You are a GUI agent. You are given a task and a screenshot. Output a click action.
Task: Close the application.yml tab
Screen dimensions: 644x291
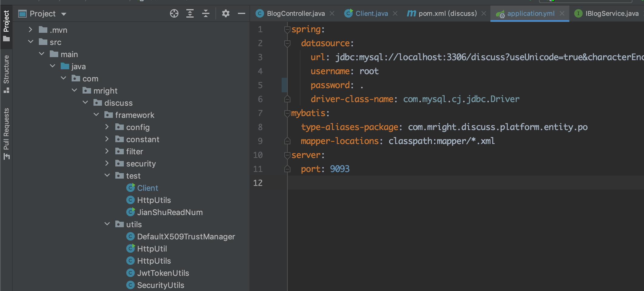click(562, 14)
